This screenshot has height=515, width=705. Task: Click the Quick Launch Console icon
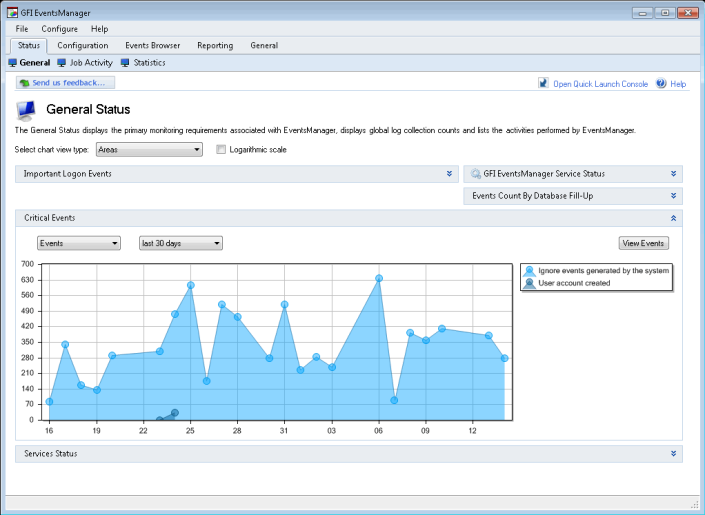pos(543,83)
